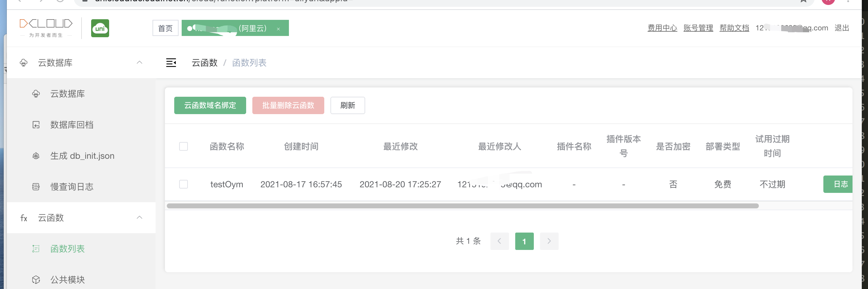
Task: Go to previous page arrow
Action: 500,241
